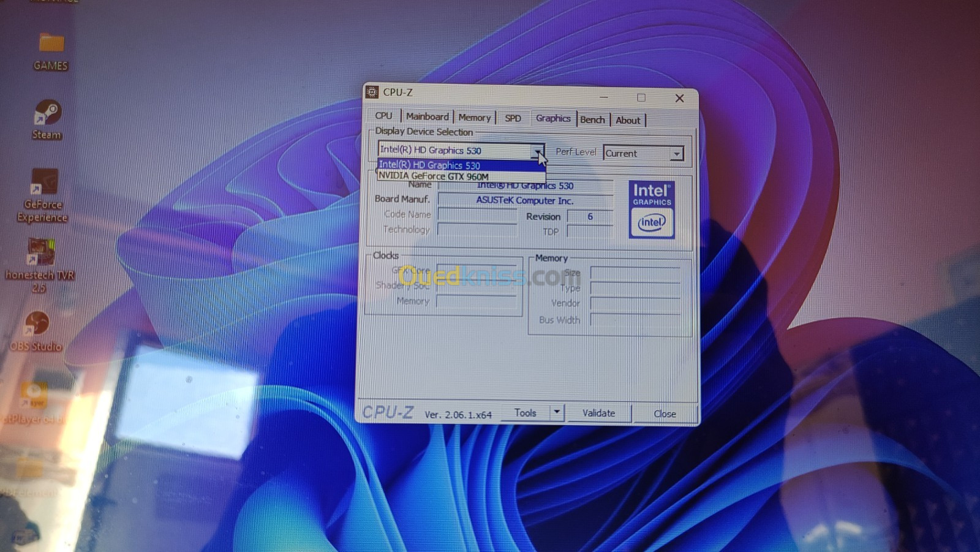Click the Bus Width field
The image size is (980, 552).
click(x=635, y=320)
